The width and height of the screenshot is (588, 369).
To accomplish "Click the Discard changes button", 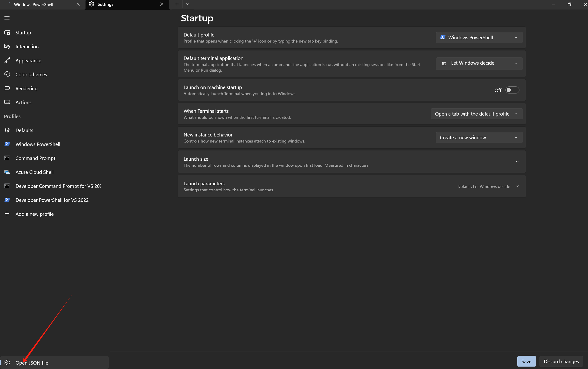I will [561, 361].
